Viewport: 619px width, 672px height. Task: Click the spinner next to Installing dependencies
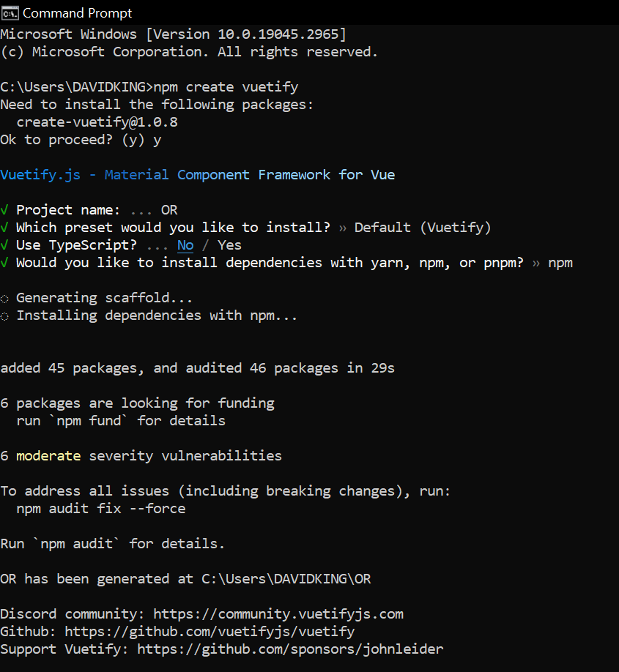click(x=4, y=316)
